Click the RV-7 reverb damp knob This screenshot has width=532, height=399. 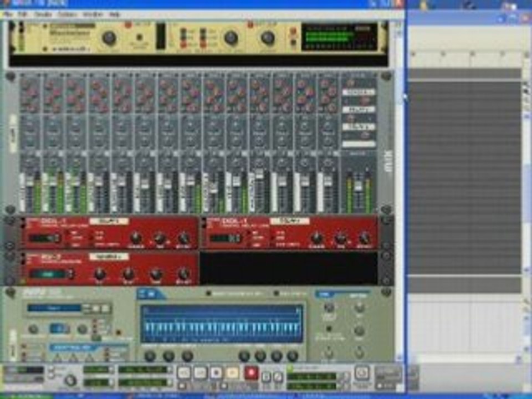point(156,273)
